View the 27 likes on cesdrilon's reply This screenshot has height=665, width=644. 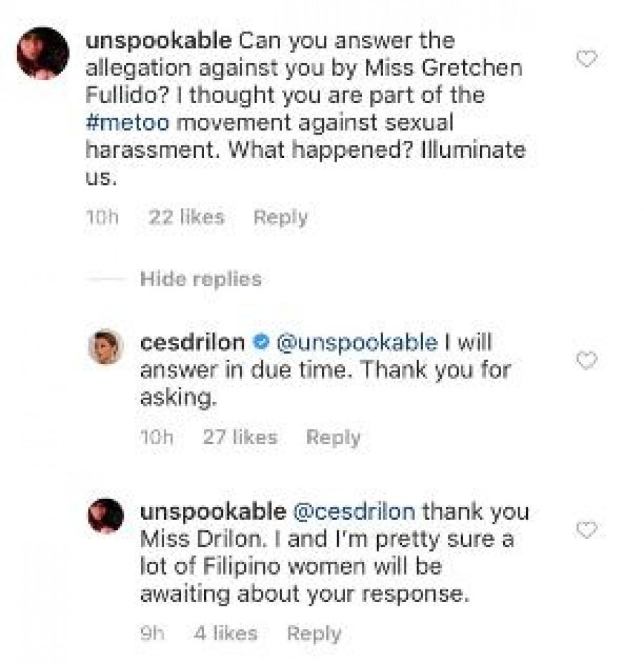point(240,438)
